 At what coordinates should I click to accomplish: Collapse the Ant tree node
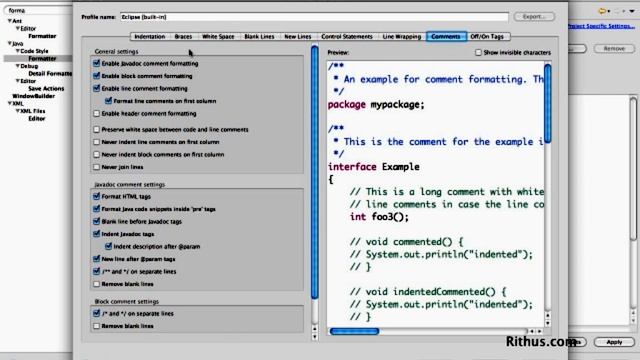pos(9,21)
